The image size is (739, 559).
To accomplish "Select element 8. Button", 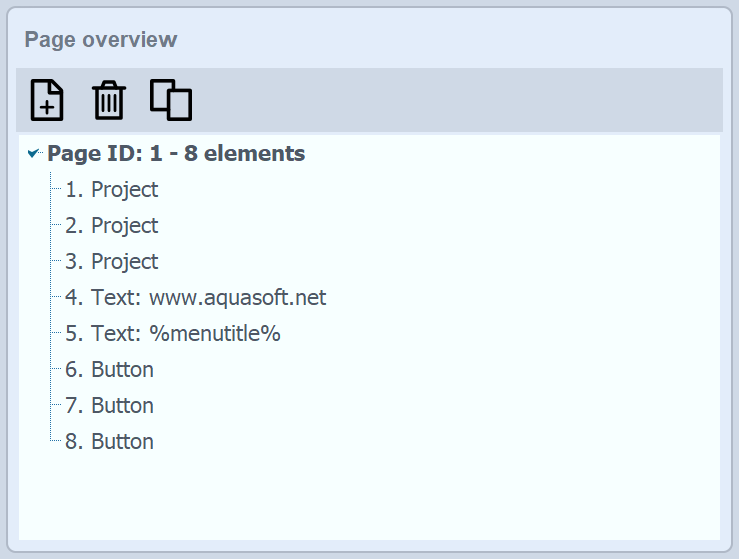I will pyautogui.click(x=110, y=442).
